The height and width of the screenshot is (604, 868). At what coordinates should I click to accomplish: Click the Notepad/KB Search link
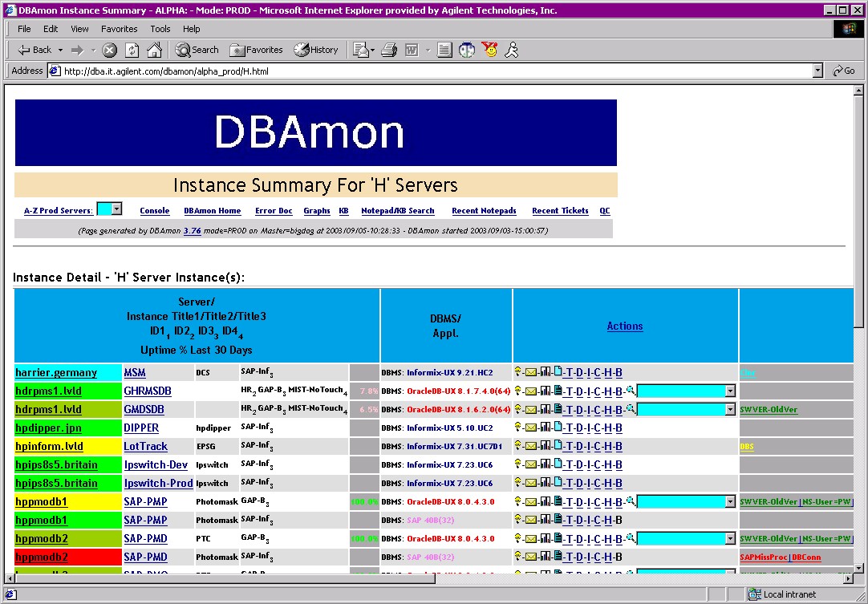click(x=397, y=210)
